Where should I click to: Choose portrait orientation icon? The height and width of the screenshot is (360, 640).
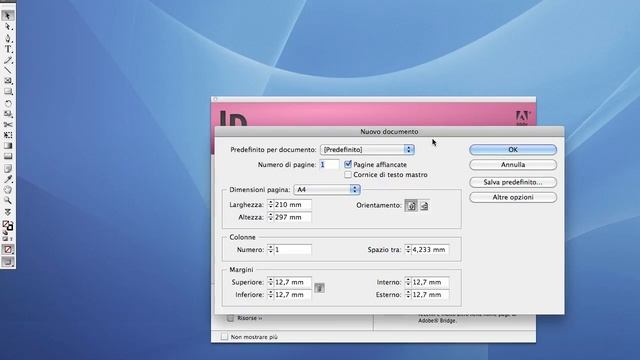tap(411, 206)
